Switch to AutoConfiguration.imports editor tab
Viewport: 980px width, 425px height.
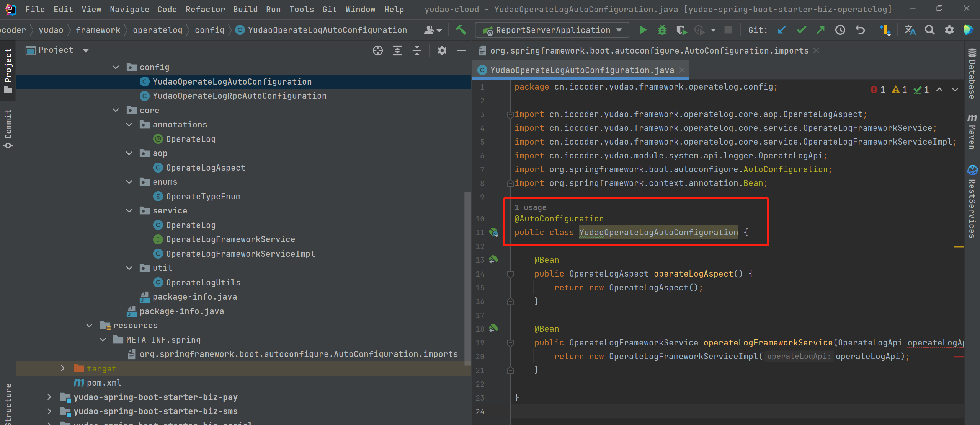[648, 51]
